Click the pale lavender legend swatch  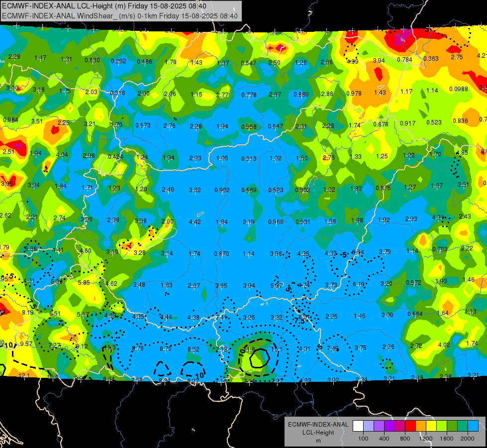coord(369,426)
